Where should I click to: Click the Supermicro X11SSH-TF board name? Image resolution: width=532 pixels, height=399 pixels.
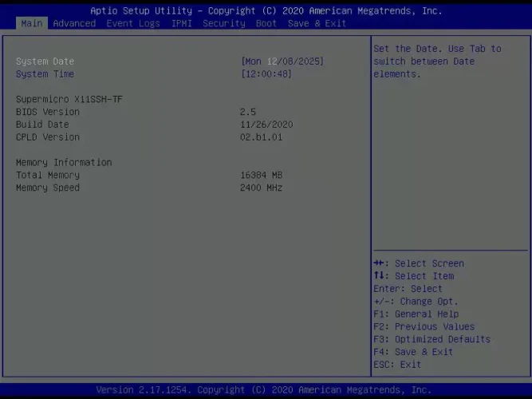click(x=69, y=99)
